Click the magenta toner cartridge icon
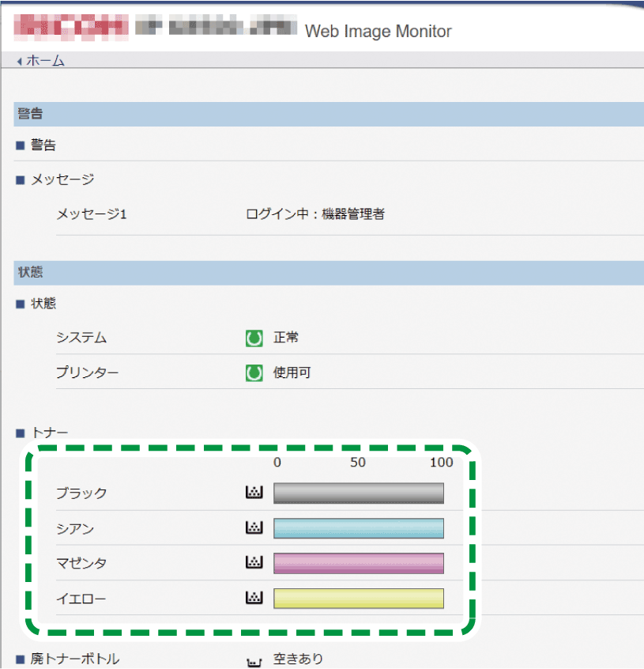This screenshot has height=669, width=644. pyautogui.click(x=254, y=563)
